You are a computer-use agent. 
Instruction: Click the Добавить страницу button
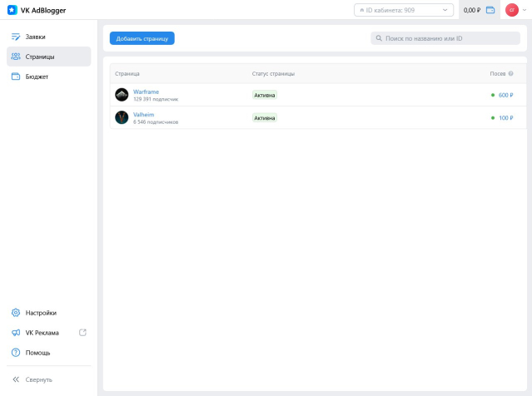(142, 38)
